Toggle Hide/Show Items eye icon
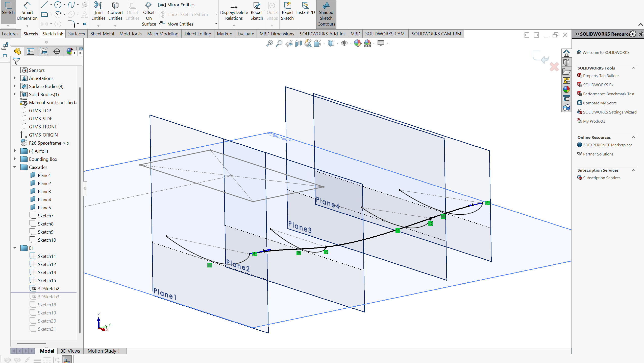Image resolution: width=644 pixels, height=363 pixels. (344, 43)
